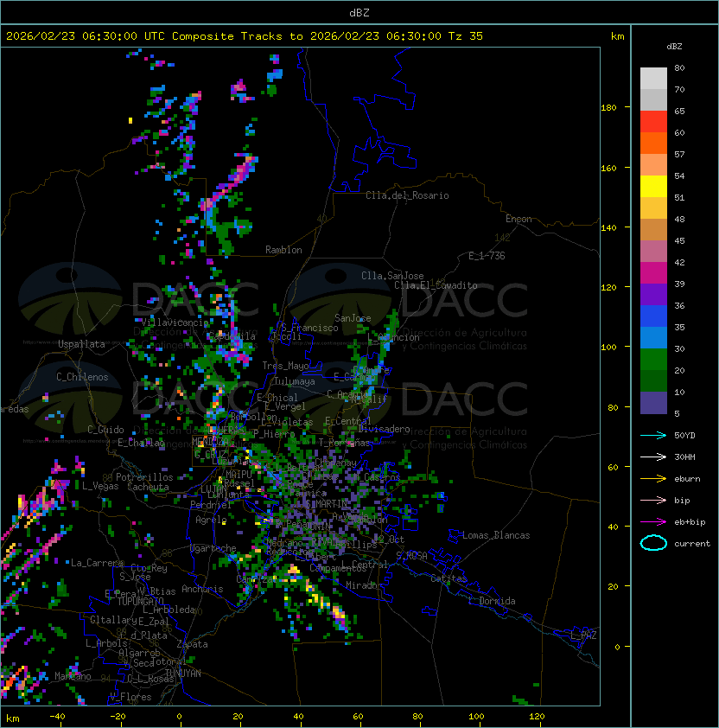Click the 'Encon' map label
This screenshot has height=728, width=719.
tap(519, 219)
